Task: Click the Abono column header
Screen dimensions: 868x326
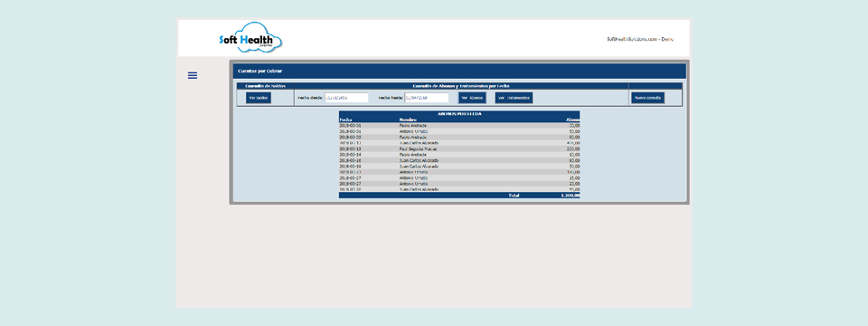Action: (x=573, y=120)
